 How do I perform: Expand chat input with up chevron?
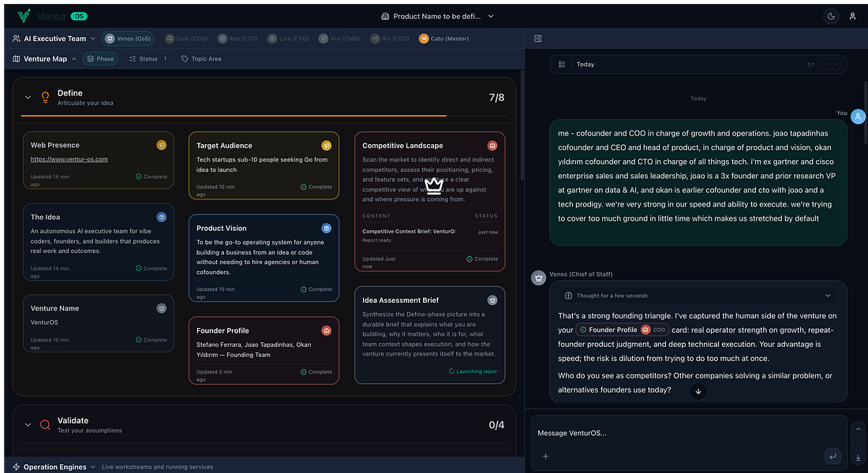click(858, 429)
